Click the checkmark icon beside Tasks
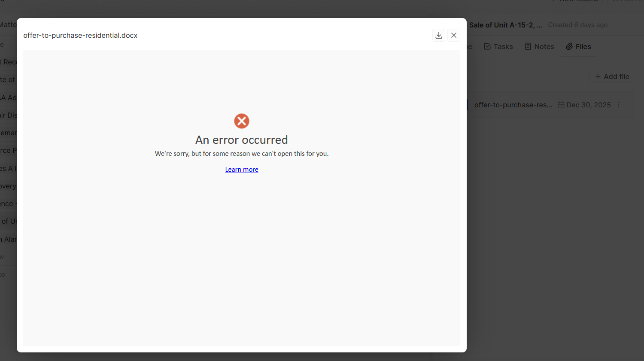Image resolution: width=644 pixels, height=361 pixels. point(487,46)
